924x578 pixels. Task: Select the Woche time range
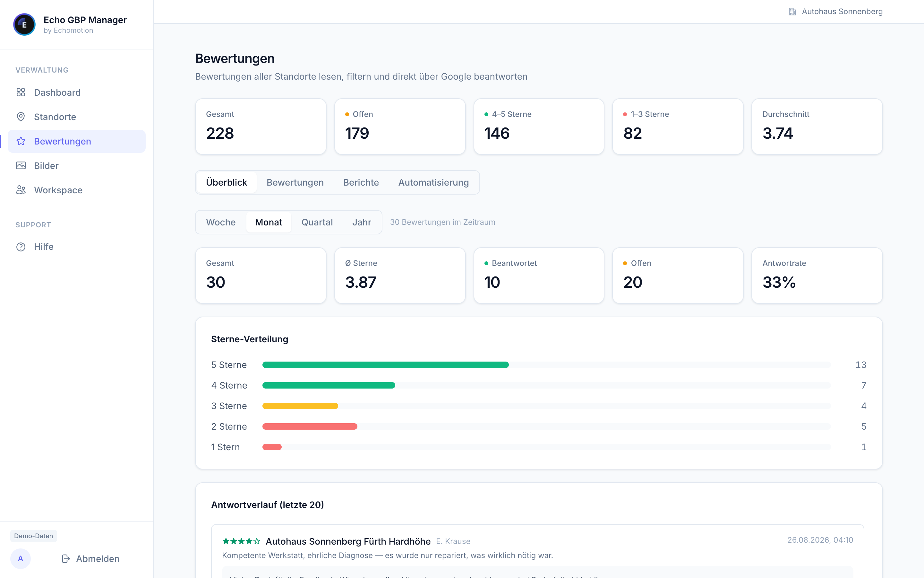coord(221,222)
